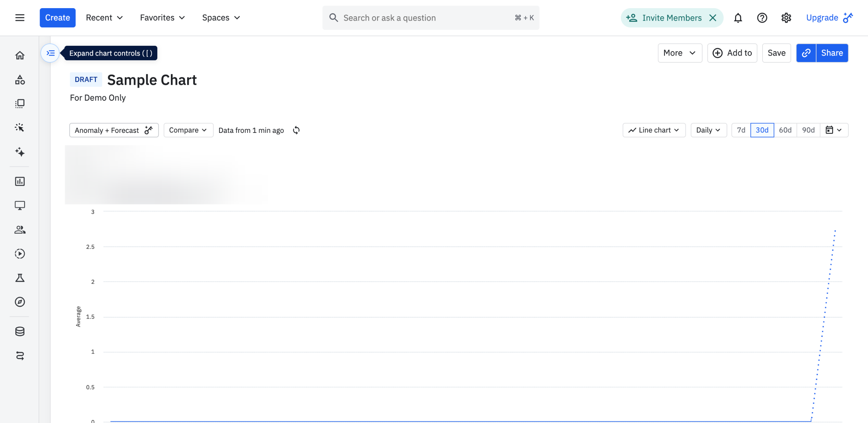The image size is (868, 423).
Task: Click the blue Create button
Action: pos(57,18)
